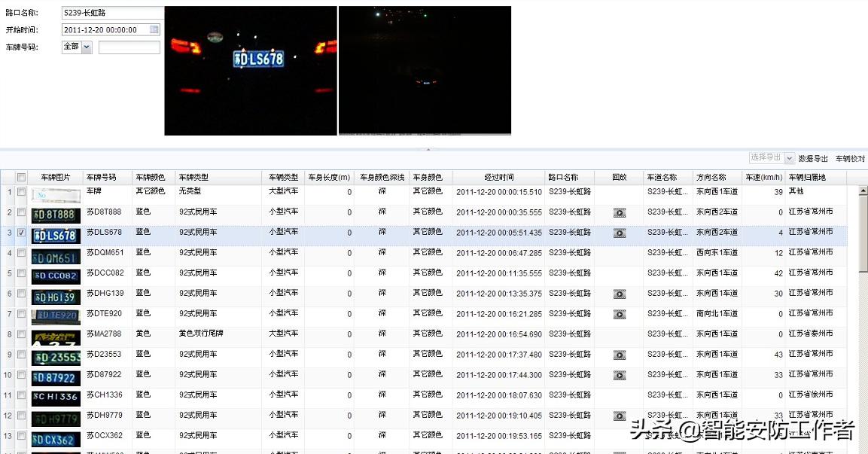
Task: Click vertical scrollbar up arrow of table
Action: coord(863,190)
